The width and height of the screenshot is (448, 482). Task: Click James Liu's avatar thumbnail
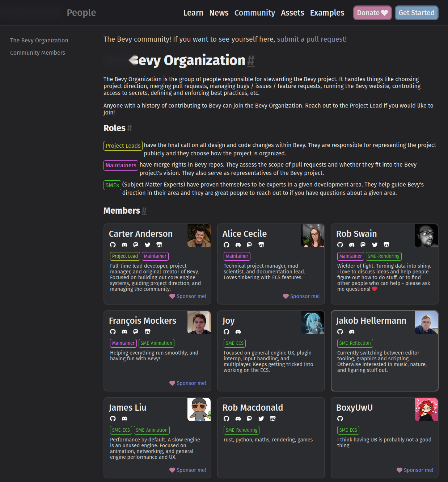(199, 410)
